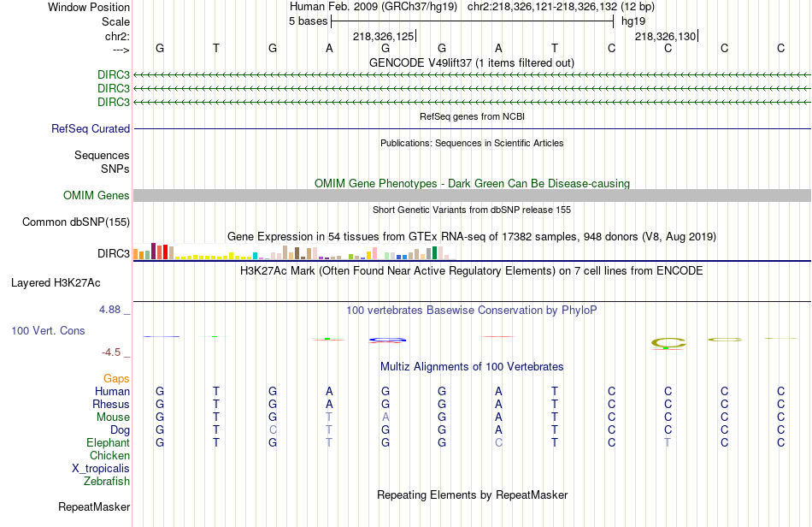Open the 'GENCODE V49lift37 (1 items filtered out)' track title

click(x=472, y=62)
